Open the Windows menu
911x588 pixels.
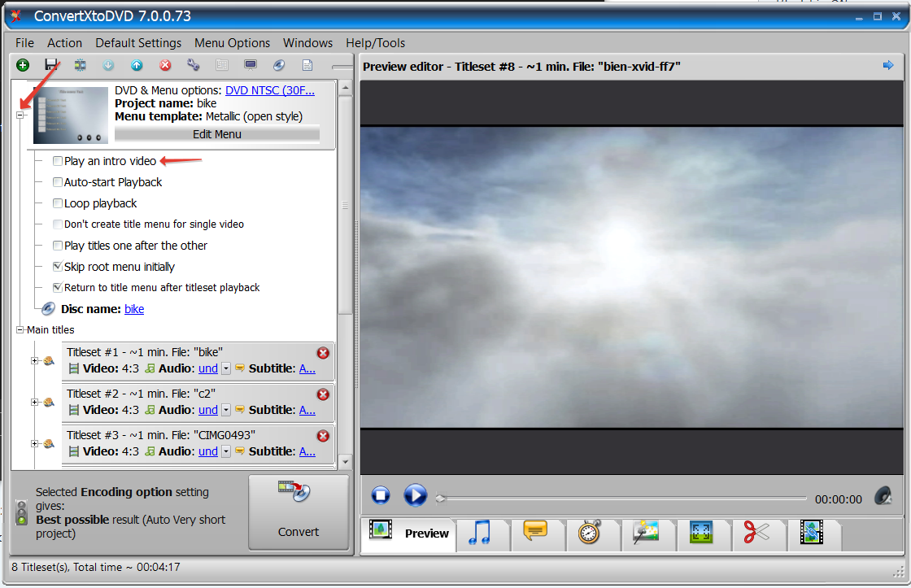point(308,43)
